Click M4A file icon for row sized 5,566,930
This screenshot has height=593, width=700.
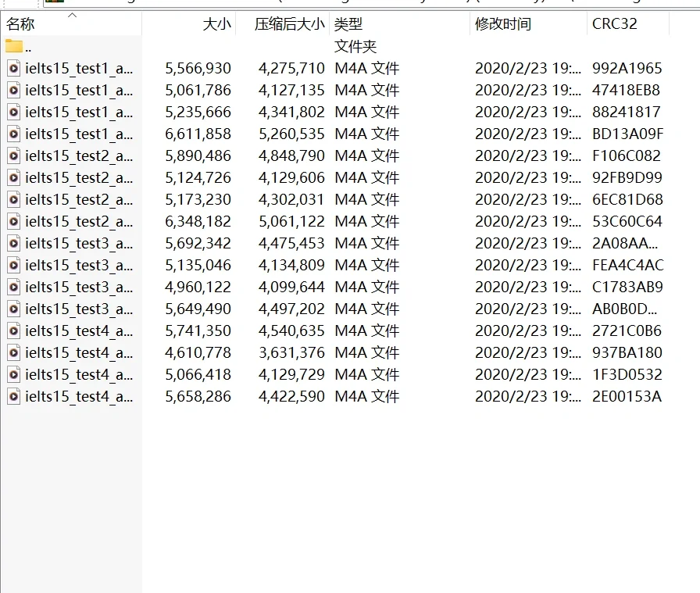[x=14, y=68]
